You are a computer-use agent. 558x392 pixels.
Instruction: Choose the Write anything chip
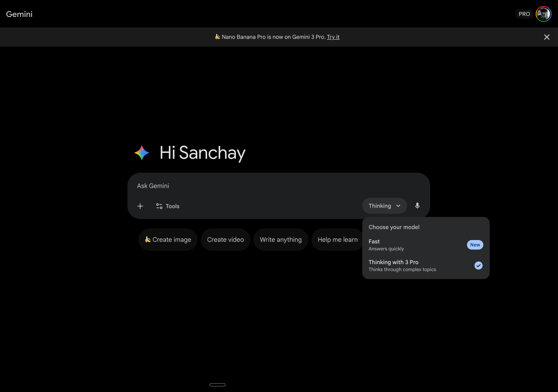(x=280, y=240)
